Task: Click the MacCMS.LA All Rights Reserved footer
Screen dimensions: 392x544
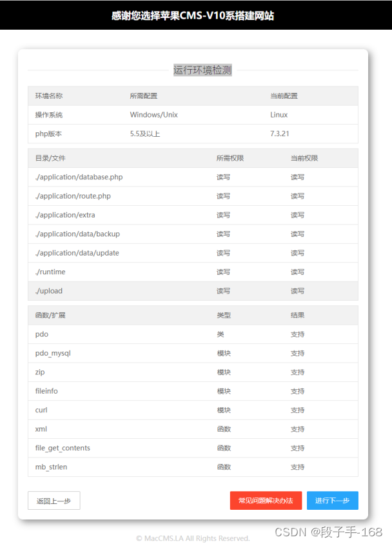Action: click(x=193, y=538)
